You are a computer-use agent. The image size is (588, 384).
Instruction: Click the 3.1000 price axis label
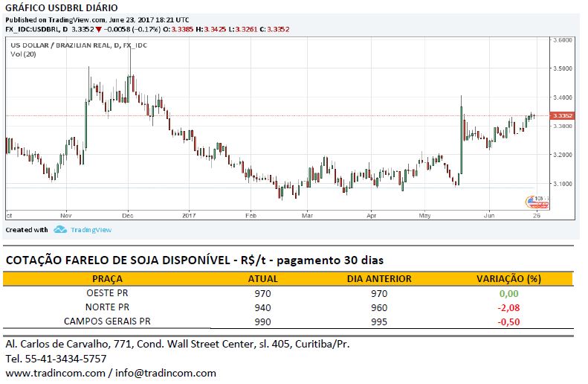pos(563,184)
